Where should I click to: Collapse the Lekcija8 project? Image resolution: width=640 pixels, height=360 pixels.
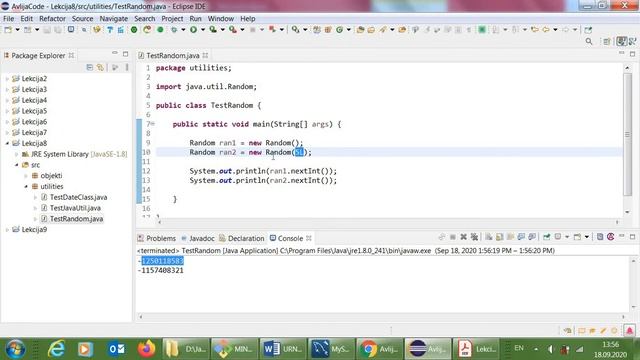pyautogui.click(x=7, y=143)
